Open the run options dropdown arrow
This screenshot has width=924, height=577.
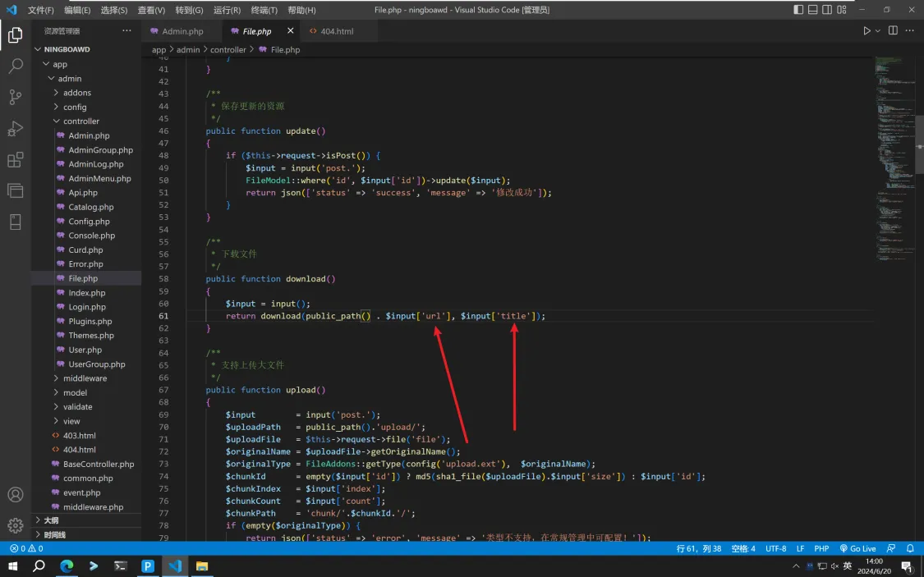[x=877, y=30]
